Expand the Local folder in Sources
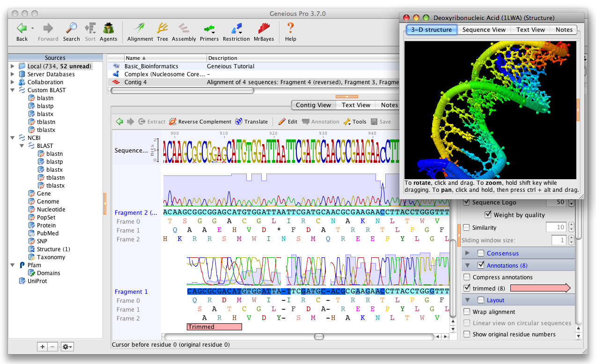The height and width of the screenshot is (364, 596). coord(13,66)
